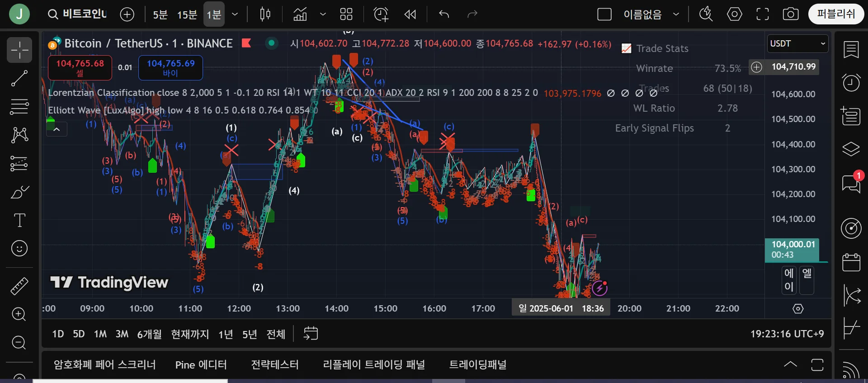This screenshot has width=868, height=383.
Task: Set the 1D date range
Action: [58, 334]
